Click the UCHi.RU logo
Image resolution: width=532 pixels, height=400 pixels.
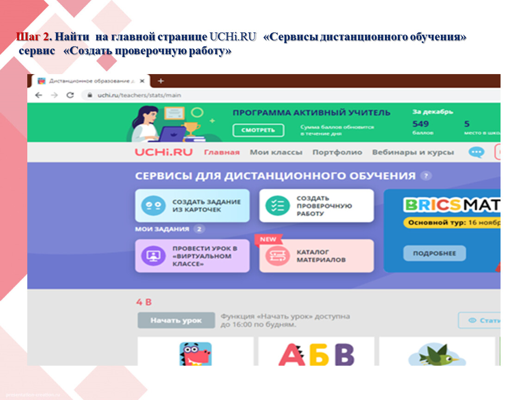163,152
